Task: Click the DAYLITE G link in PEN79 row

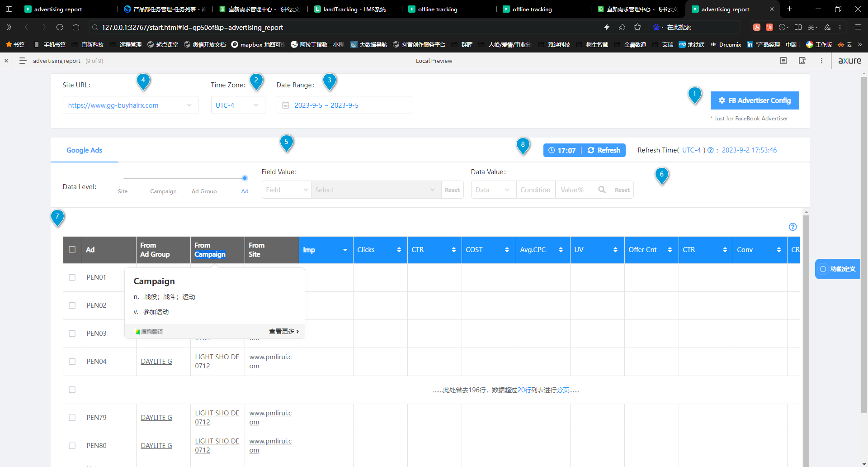Action: pos(156,418)
